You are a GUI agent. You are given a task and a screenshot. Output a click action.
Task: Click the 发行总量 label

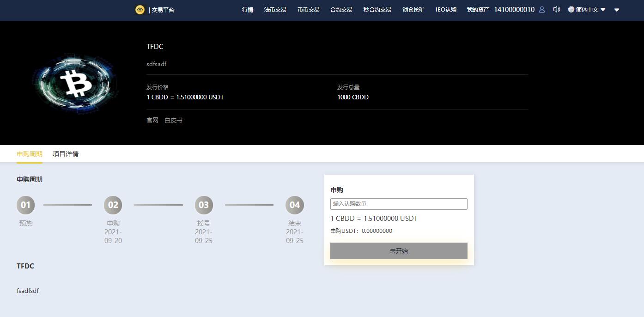tap(348, 87)
